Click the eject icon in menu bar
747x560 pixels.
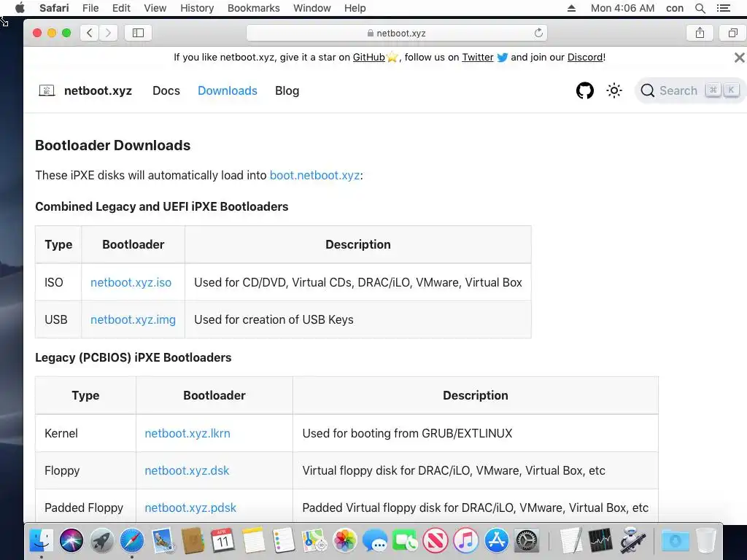571,8
